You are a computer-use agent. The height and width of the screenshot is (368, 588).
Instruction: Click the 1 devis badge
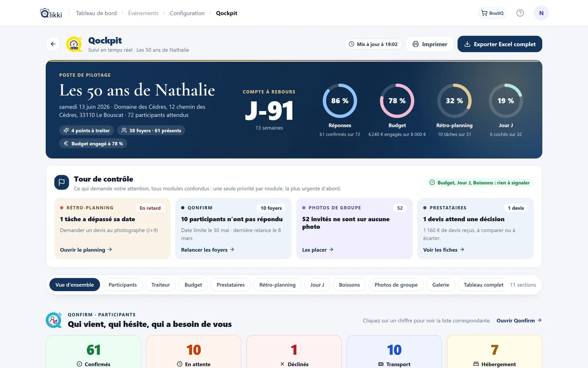(516, 208)
